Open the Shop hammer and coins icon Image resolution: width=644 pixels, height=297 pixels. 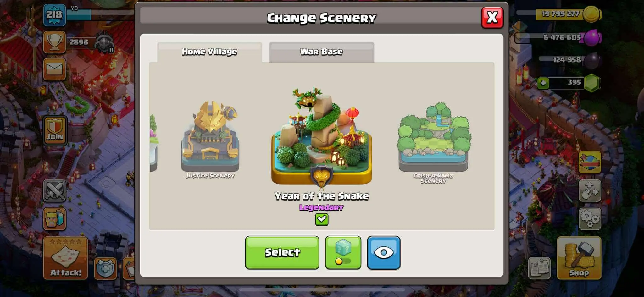(x=579, y=258)
